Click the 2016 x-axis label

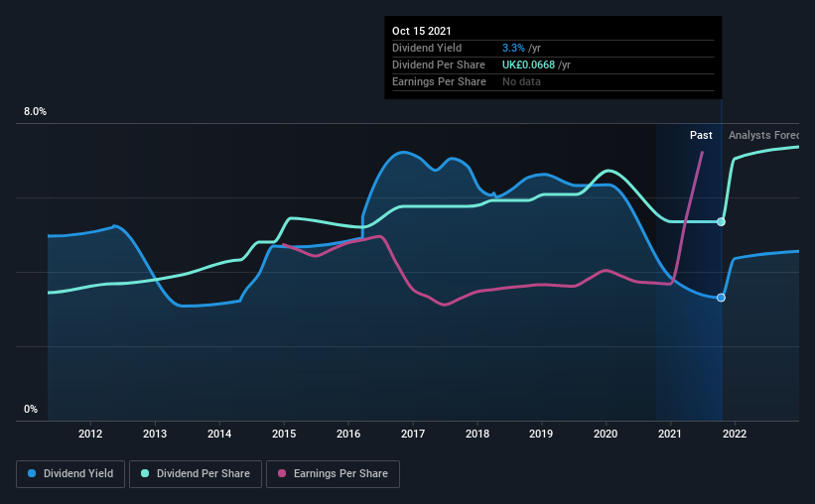(348, 434)
